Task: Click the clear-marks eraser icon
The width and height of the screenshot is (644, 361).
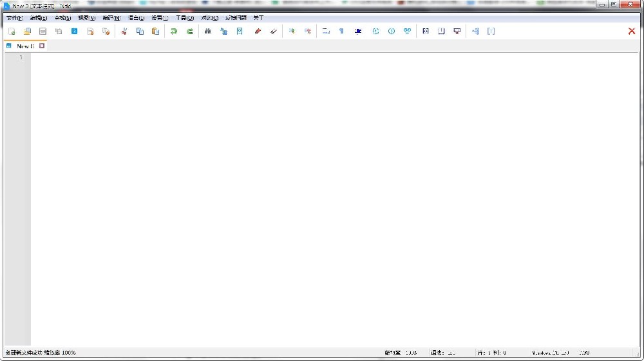Action: pyautogui.click(x=274, y=31)
